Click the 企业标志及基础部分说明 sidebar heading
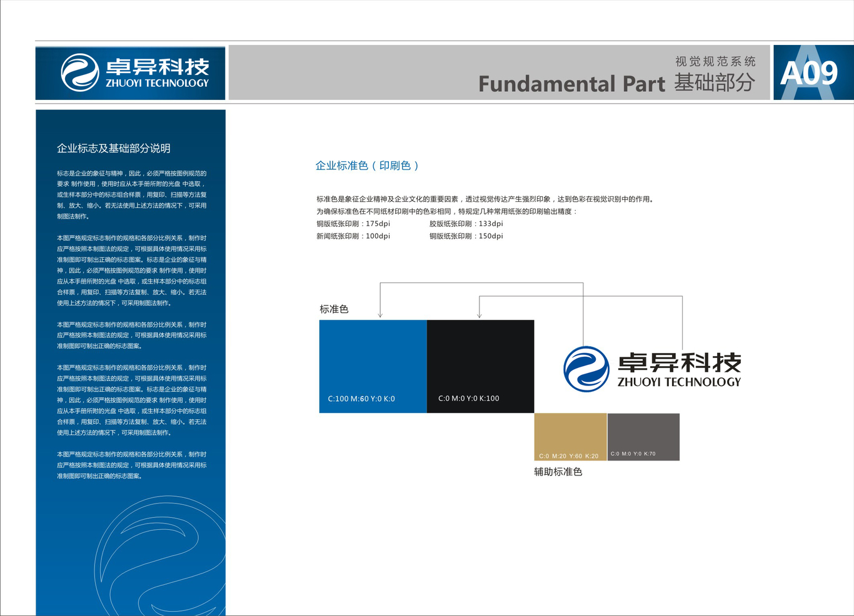Screen dimensions: 854x616 click(114, 149)
